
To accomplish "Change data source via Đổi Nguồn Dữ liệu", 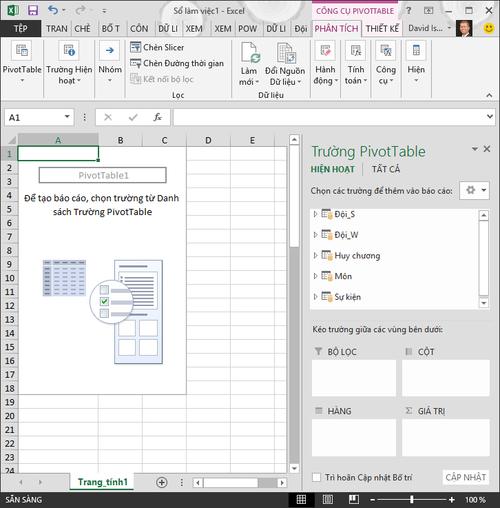I will click(x=285, y=63).
